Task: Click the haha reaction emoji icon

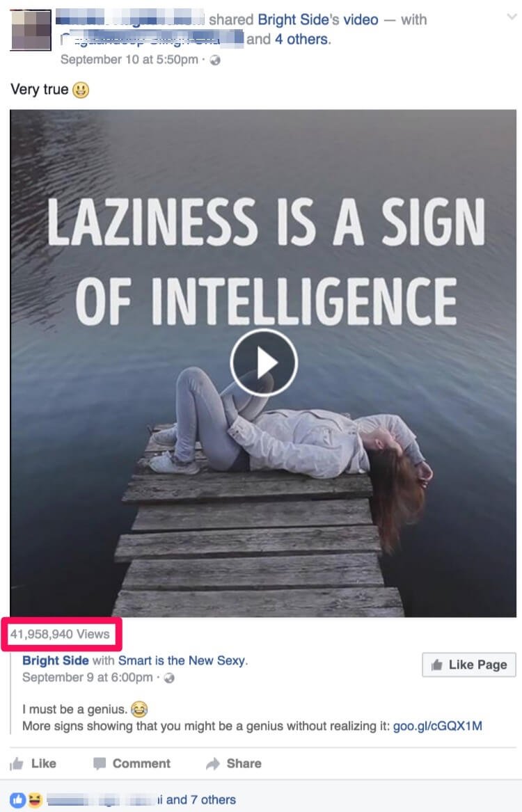Action: pyautogui.click(x=34, y=799)
